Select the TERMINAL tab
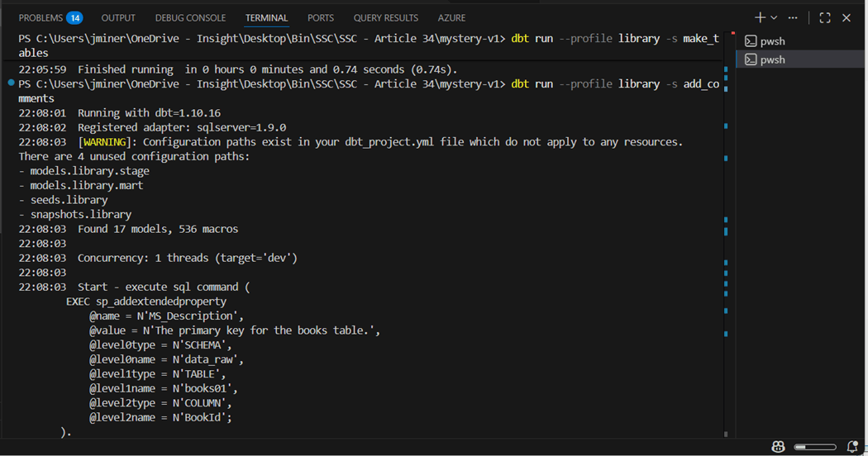Viewport: 868px width, 456px height. [266, 17]
